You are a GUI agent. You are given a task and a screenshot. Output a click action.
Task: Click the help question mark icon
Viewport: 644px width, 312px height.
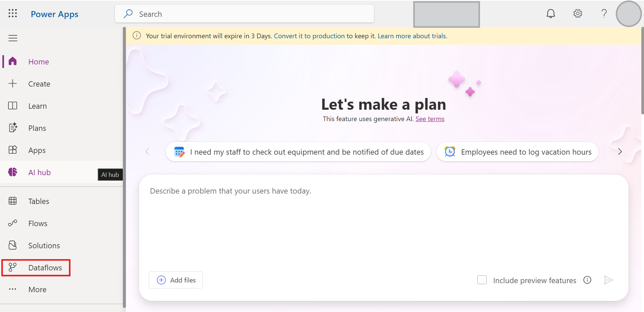(x=604, y=13)
